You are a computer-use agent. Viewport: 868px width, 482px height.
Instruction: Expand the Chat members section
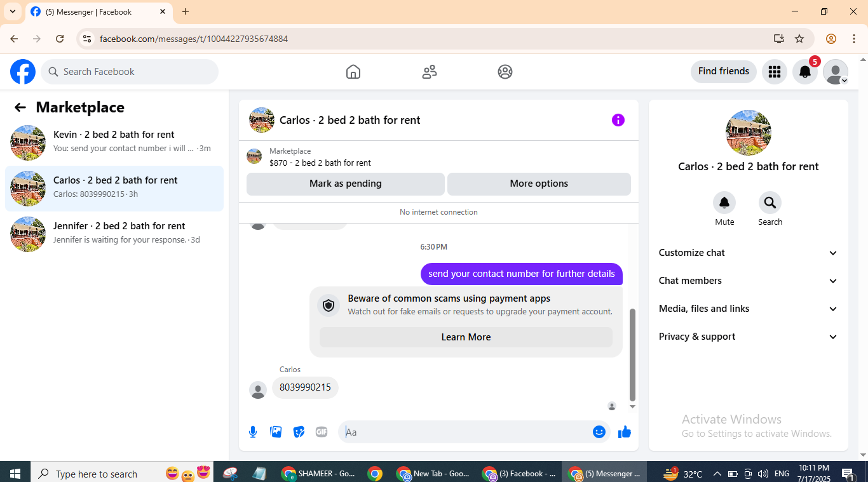pos(749,281)
